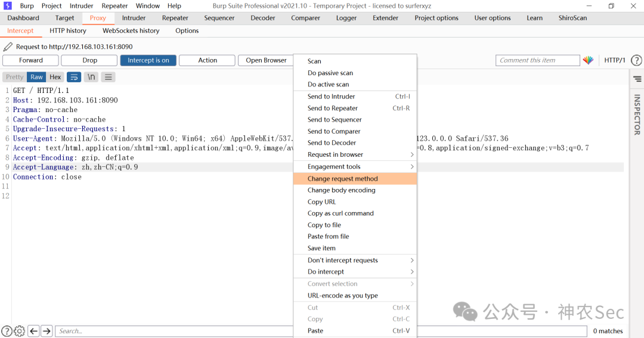Image resolution: width=644 pixels, height=338 pixels.
Task: Open search settings gear icon
Action: pyautogui.click(x=19, y=331)
